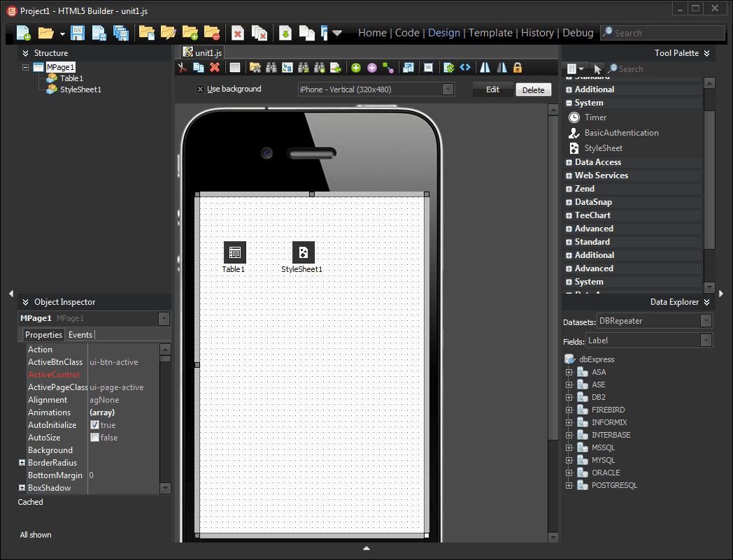Collapse the MPage1 tree node
The width and height of the screenshot is (733, 560).
[x=26, y=67]
